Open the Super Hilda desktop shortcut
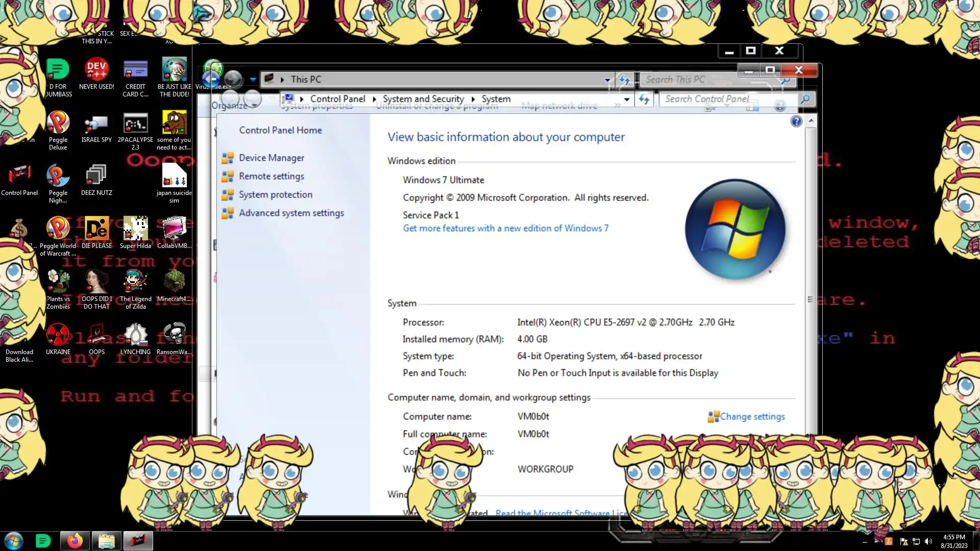This screenshot has height=551, width=980. click(x=135, y=229)
